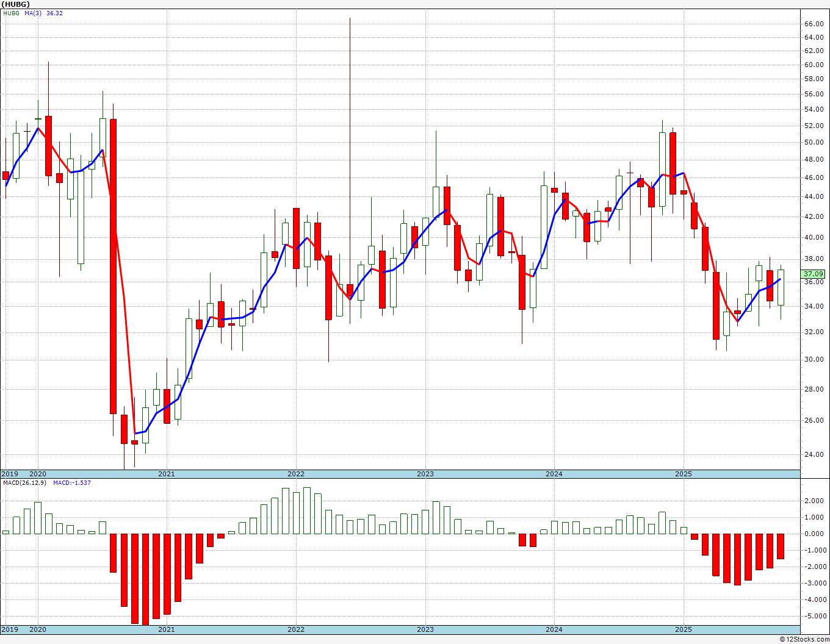Viewport: 830px width, 644px height.
Task: Click 2025 on the MACD panel time axis
Action: click(x=684, y=629)
